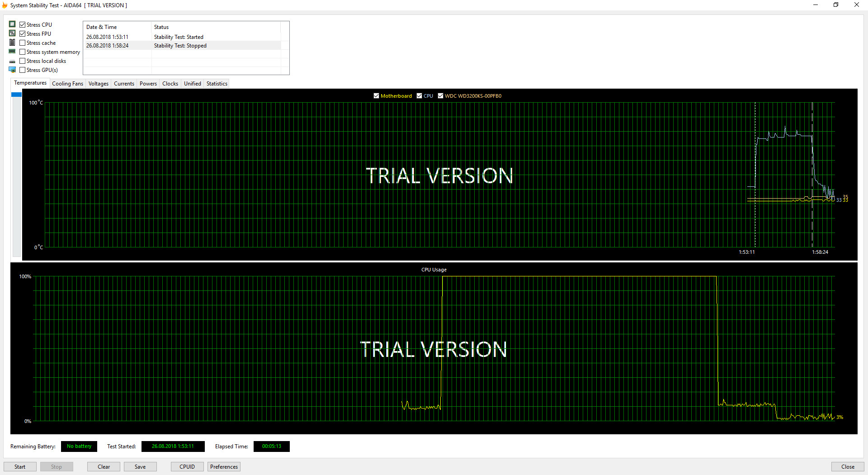Hide the Motherboard temperature graph line
868x475 pixels.
pos(376,96)
